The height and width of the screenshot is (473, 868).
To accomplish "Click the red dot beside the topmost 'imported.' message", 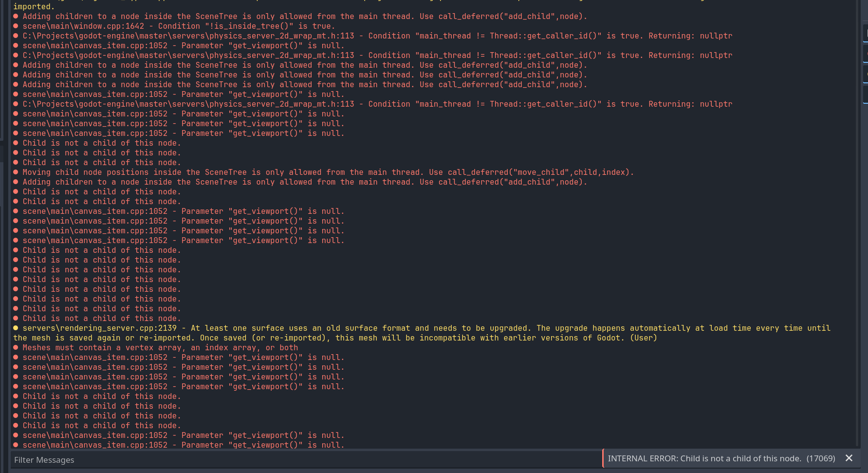I will (17, 6).
